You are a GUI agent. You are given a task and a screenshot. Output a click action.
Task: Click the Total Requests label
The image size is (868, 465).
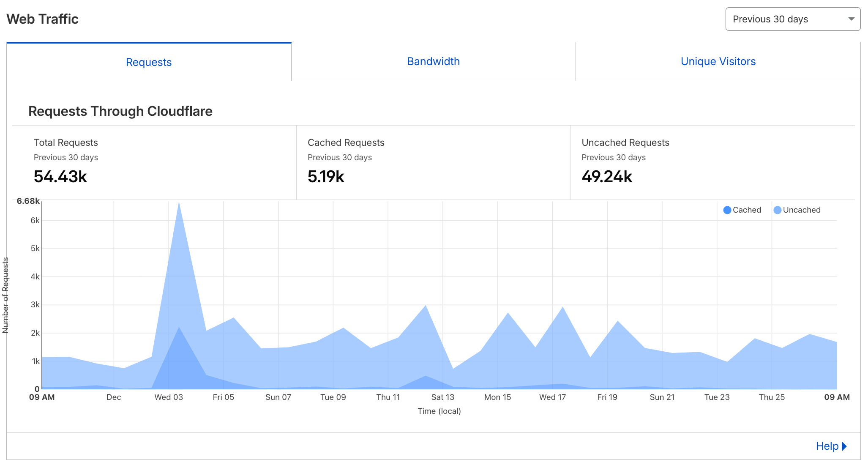(x=66, y=142)
